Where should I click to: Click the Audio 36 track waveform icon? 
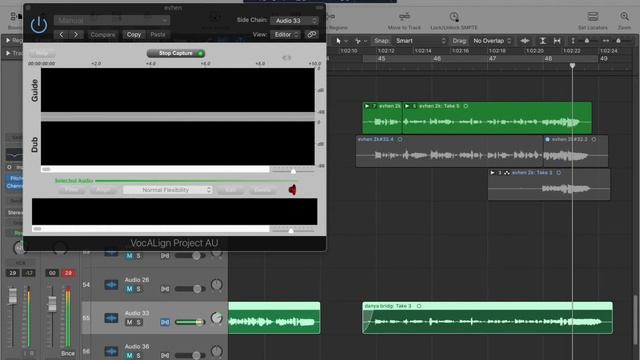coord(111,351)
